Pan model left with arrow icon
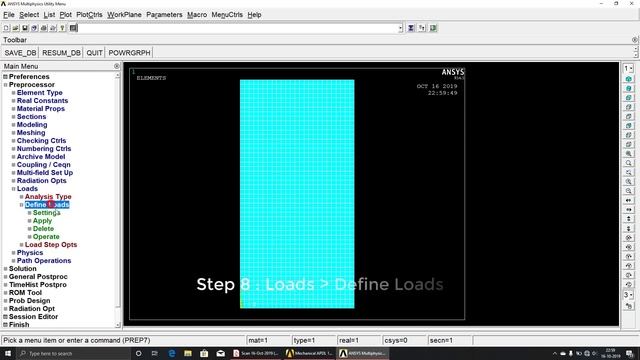 coord(629,200)
